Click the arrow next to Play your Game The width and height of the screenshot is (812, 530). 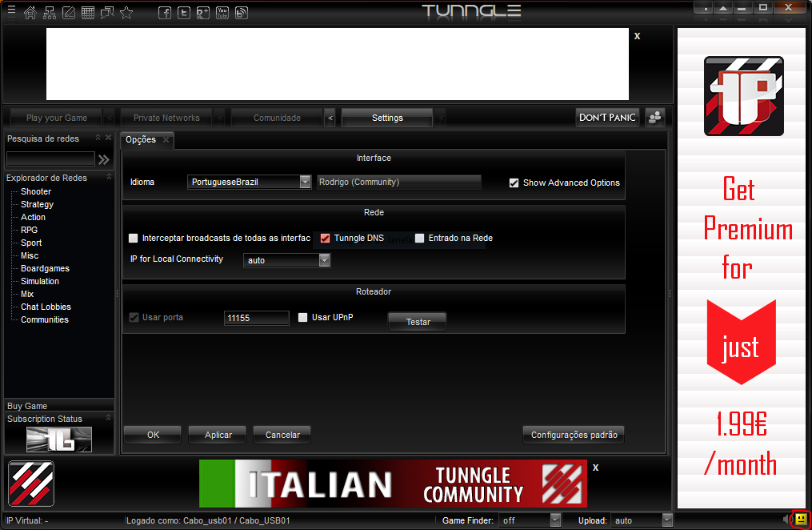[110, 118]
